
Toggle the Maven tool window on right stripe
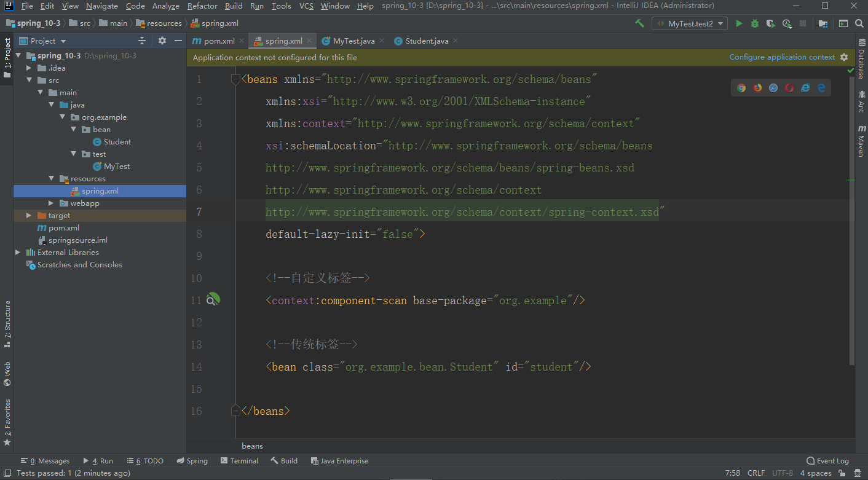[x=861, y=141]
